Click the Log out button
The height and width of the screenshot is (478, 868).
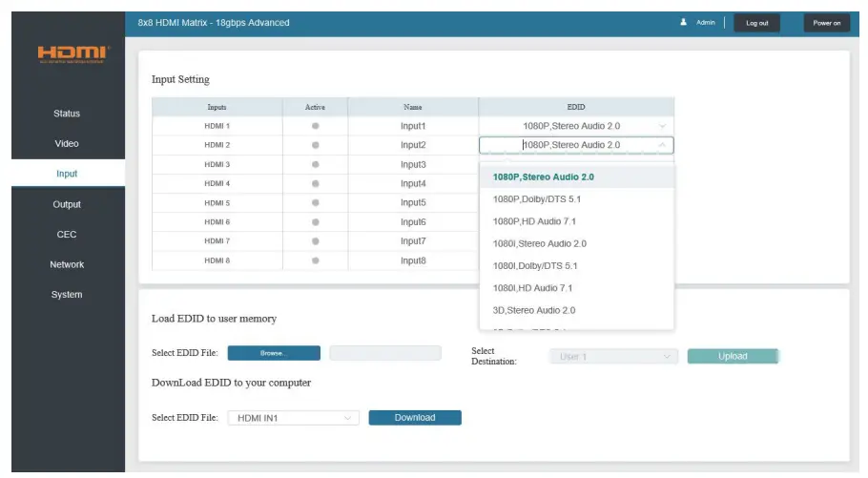(x=756, y=23)
